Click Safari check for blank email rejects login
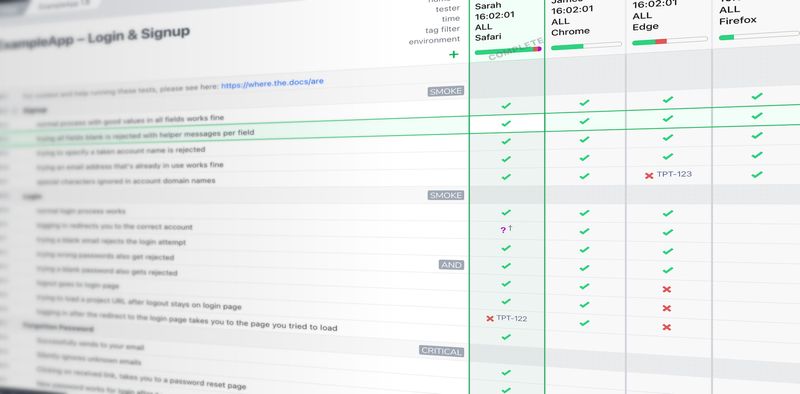The width and height of the screenshot is (800, 394). [x=506, y=248]
